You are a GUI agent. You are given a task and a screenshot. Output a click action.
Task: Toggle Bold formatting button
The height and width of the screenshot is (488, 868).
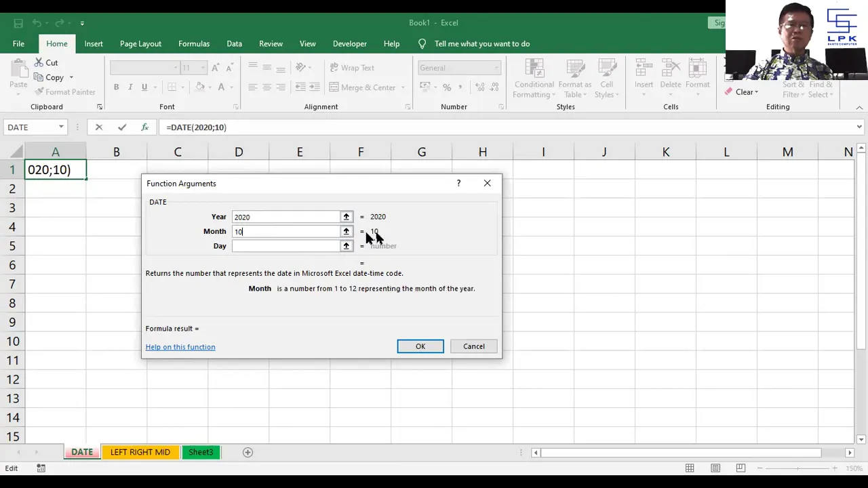click(116, 87)
